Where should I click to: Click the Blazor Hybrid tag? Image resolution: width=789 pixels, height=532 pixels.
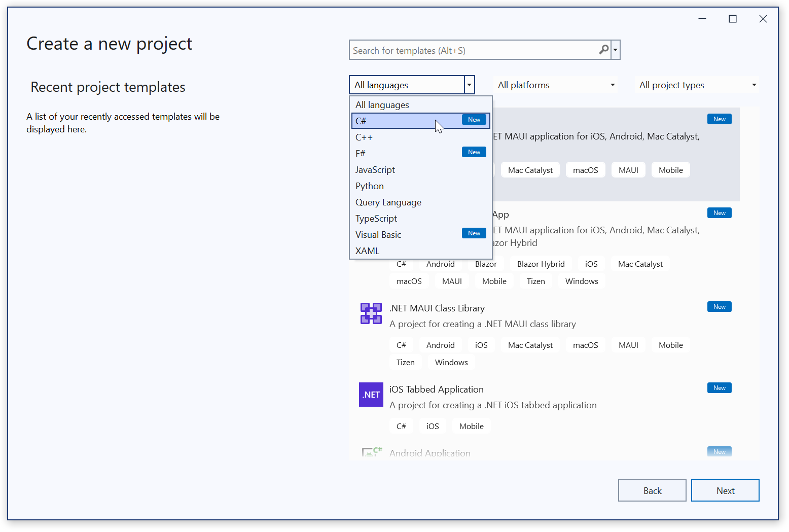coord(541,264)
